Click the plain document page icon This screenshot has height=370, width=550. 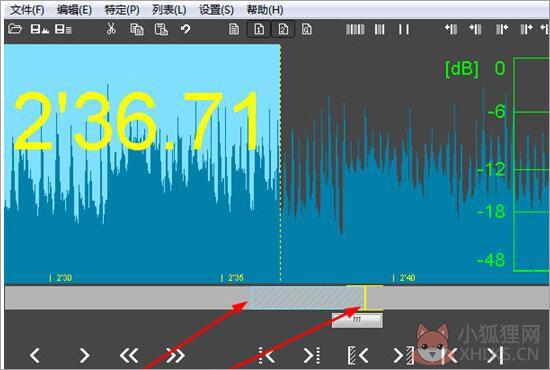[x=234, y=29]
